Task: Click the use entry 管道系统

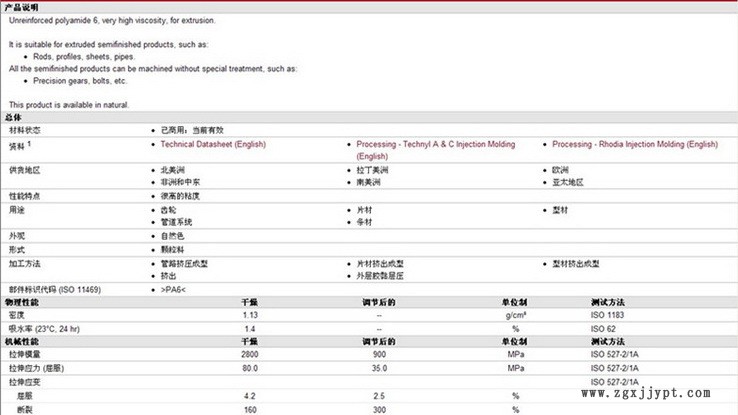Action: point(176,222)
